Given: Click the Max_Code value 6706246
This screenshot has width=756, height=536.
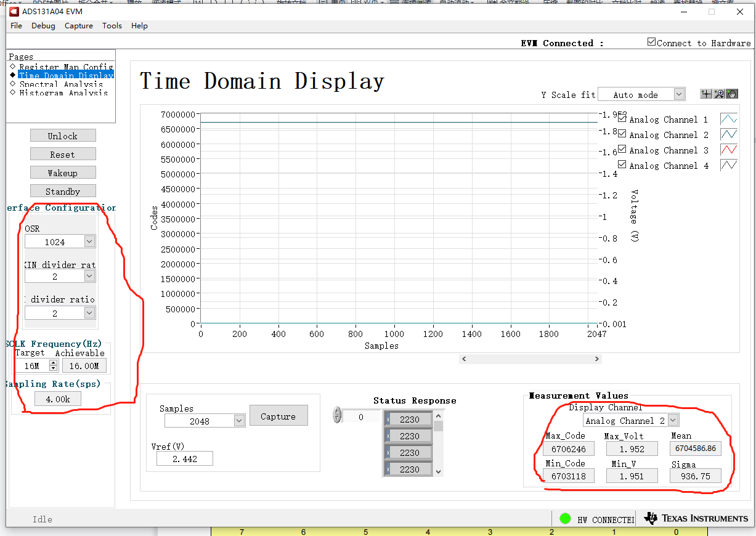Looking at the screenshot, I should 569,448.
